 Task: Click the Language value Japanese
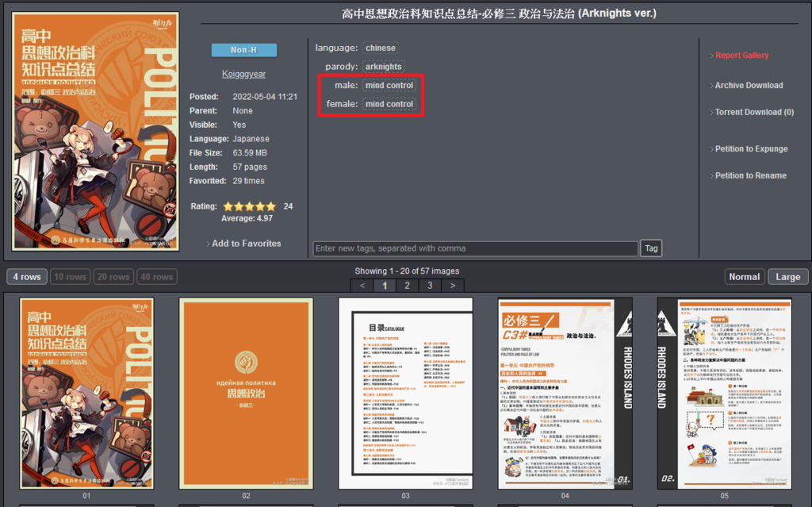click(251, 139)
